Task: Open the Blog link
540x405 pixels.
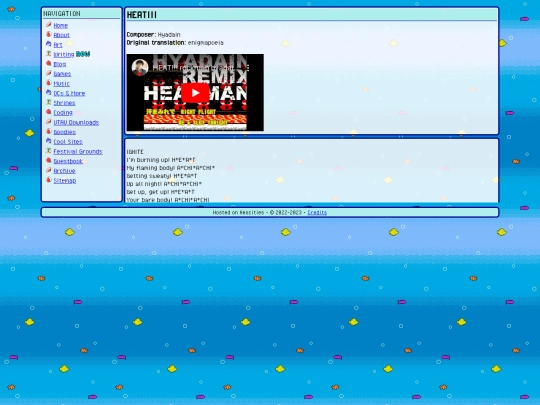Action: [60, 64]
